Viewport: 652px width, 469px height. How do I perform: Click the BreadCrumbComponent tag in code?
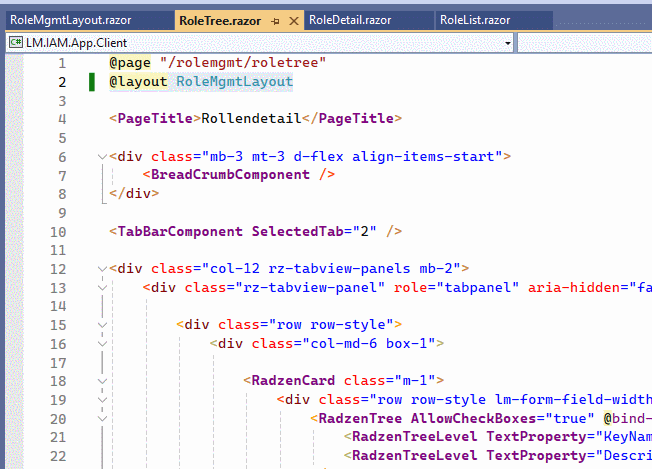[231, 175]
